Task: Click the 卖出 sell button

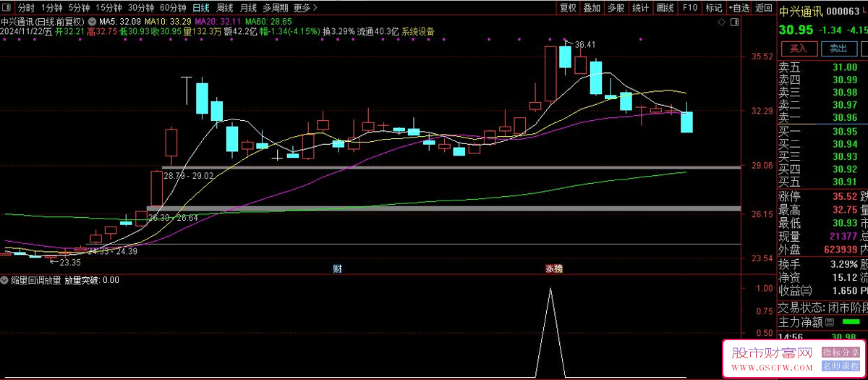Action: (x=838, y=48)
